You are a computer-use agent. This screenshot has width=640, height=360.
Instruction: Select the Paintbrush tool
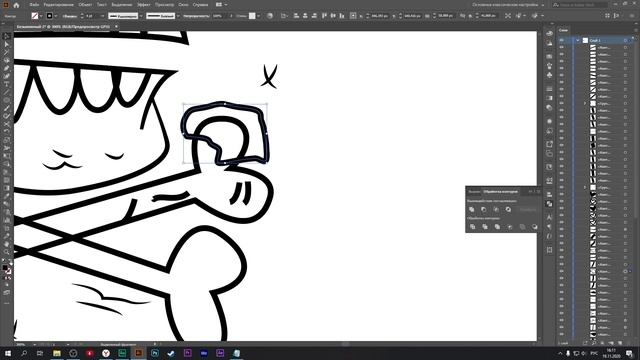tap(7, 108)
